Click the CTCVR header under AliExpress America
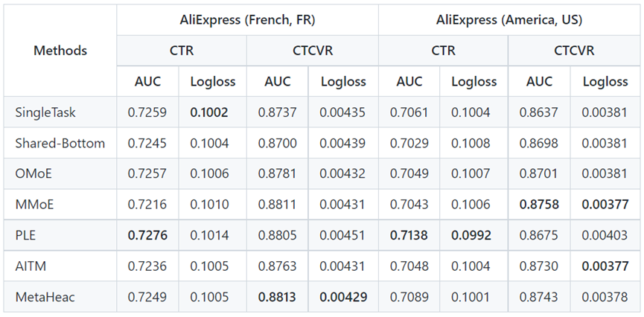This screenshot has width=644, height=317. (x=576, y=51)
